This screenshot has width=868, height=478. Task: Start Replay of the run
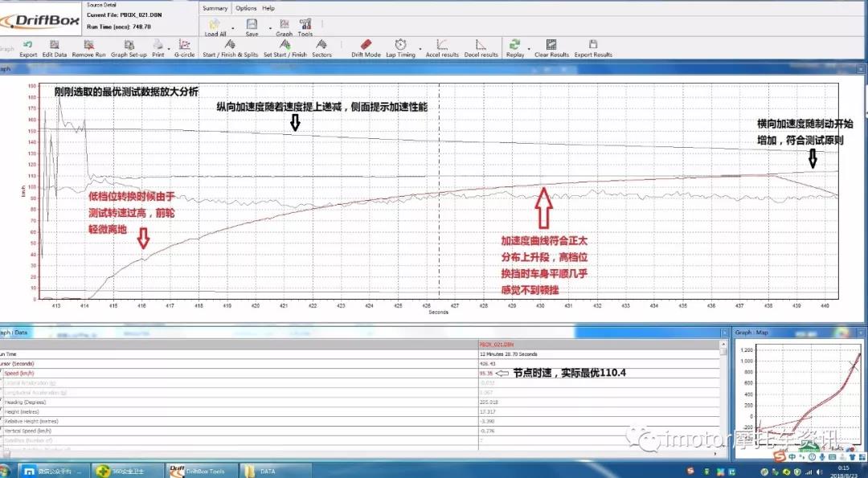coord(514,48)
